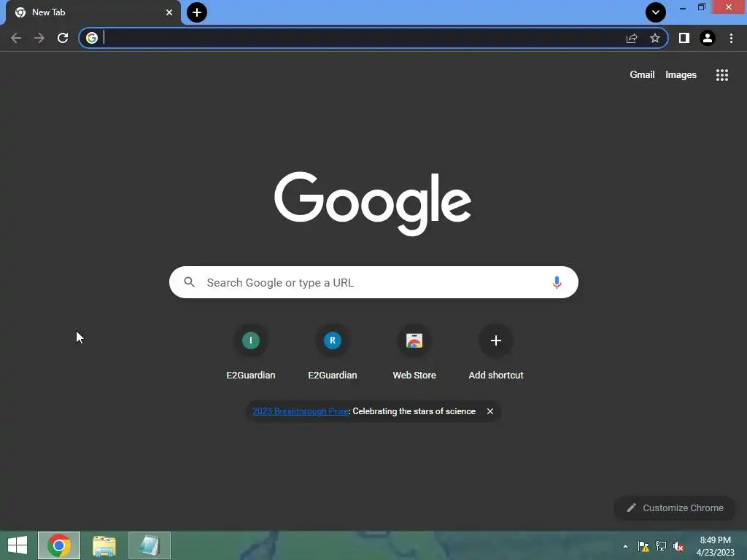The image size is (747, 560).
Task: Bookmark this tab with the star icon
Action: coord(655,38)
